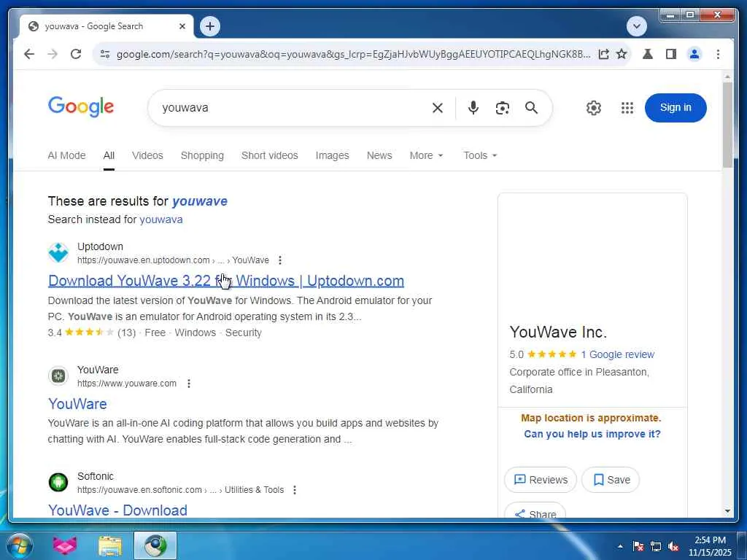Go back with the browser back arrow

coord(29,54)
